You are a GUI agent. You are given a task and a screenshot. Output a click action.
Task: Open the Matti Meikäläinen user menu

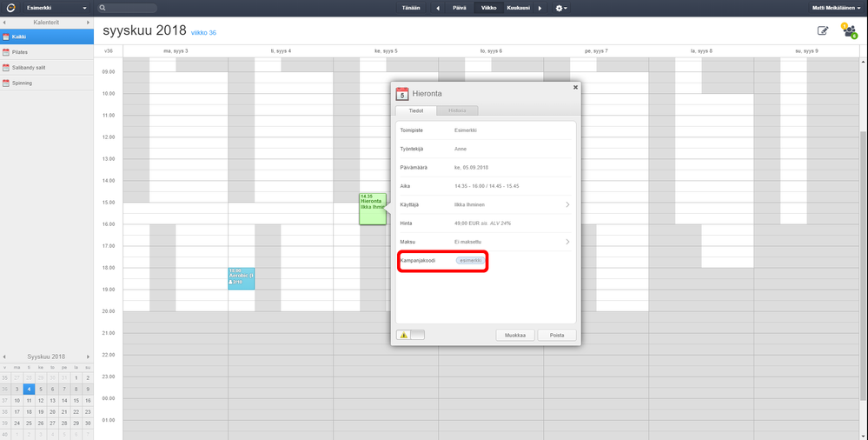pos(837,8)
